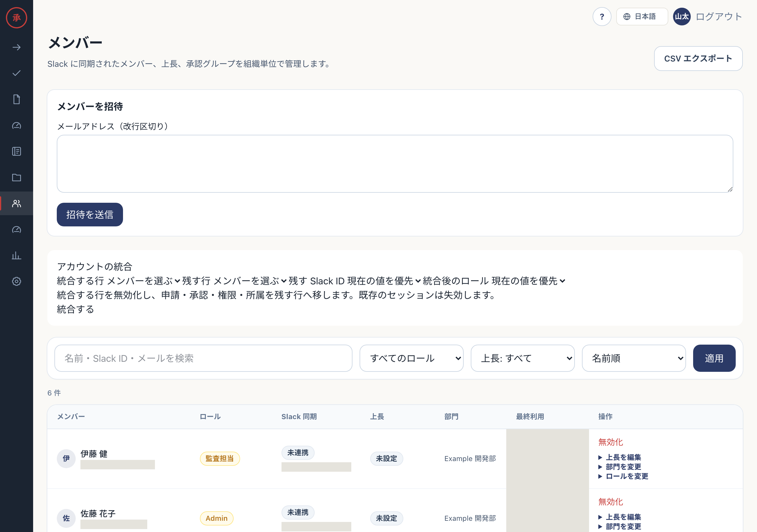
Task: Open the upper gauge sidebar icon
Action: pos(17,126)
